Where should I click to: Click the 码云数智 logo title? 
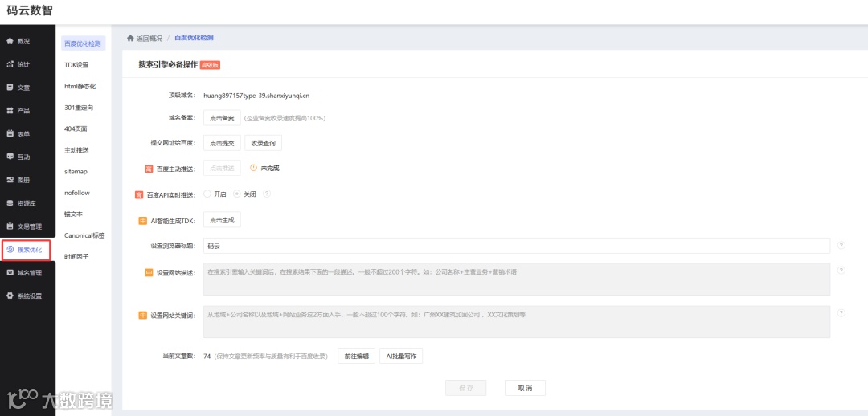(30, 10)
